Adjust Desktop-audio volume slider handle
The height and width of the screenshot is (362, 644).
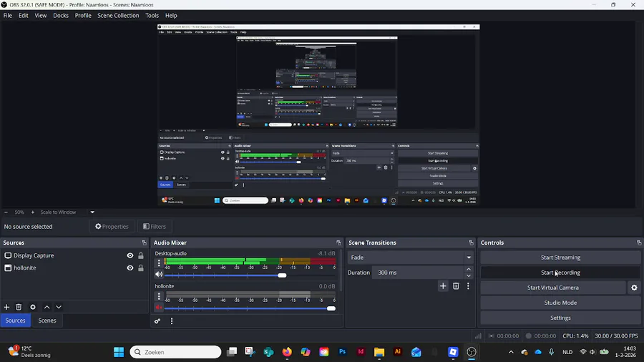282,275
